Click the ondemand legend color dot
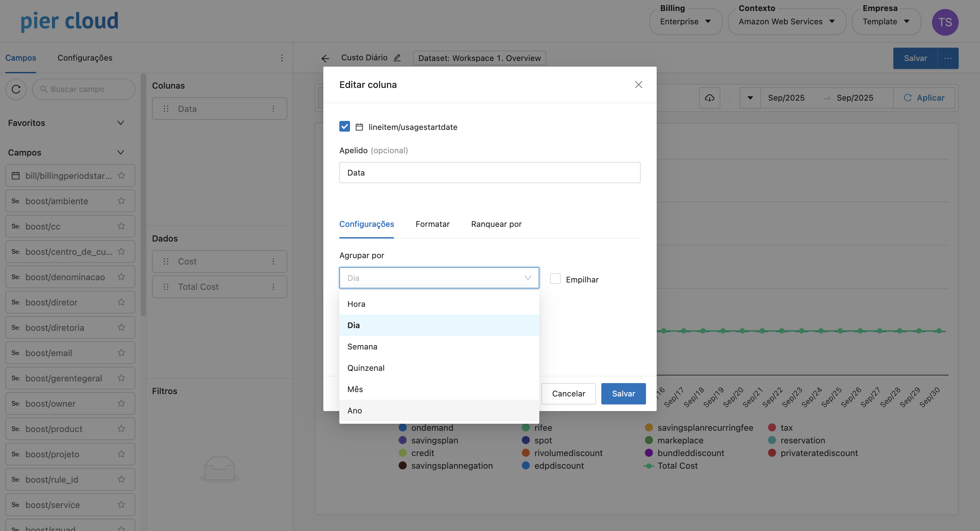Image resolution: width=980 pixels, height=531 pixels. [x=403, y=428]
